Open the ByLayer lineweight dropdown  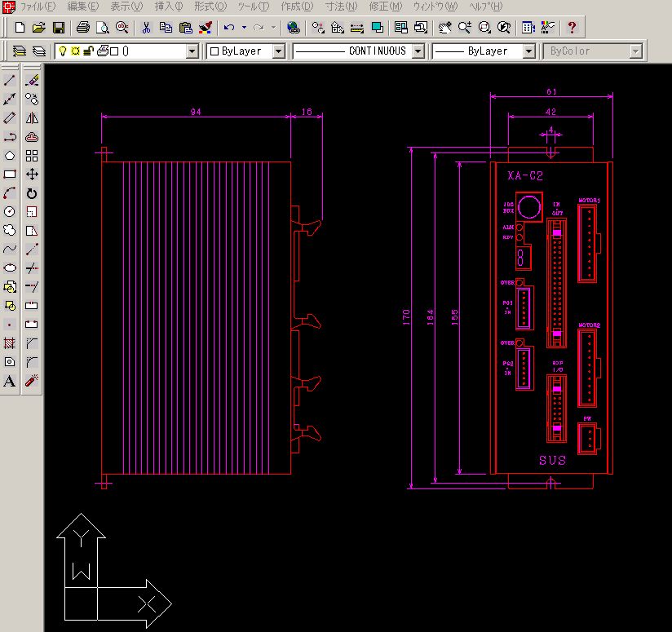528,51
